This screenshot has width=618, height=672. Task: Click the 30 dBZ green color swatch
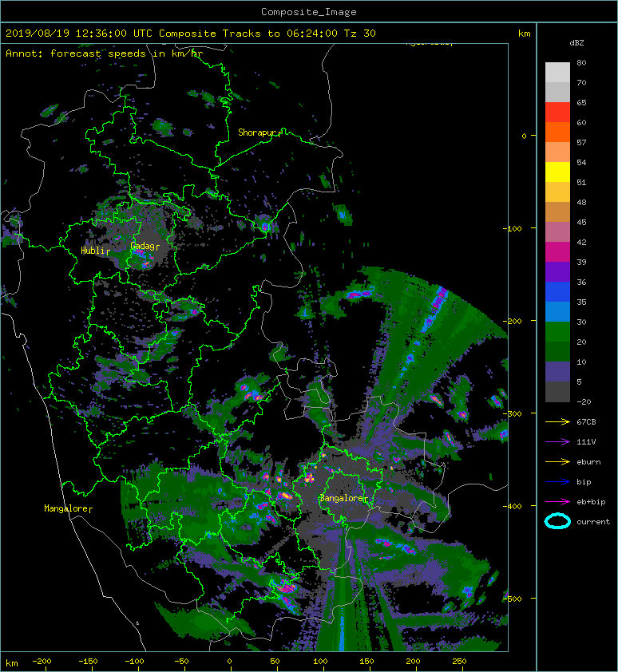557,331
